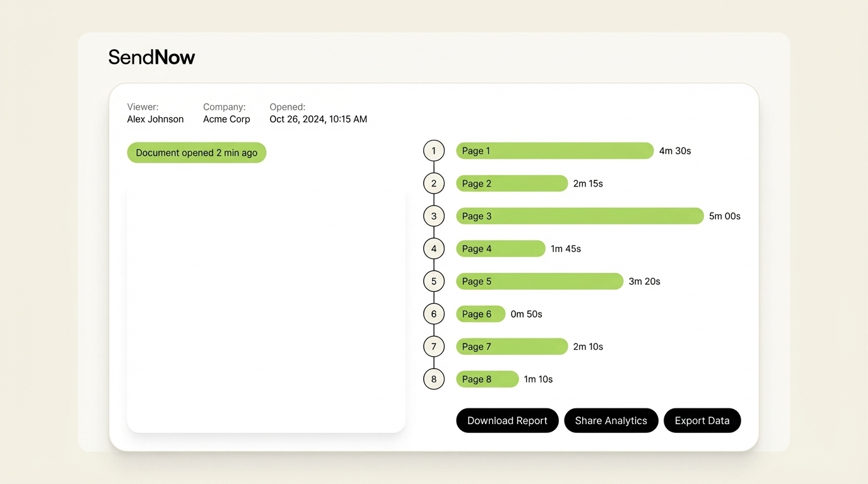
Task: Select step marker 3 in the timeline
Action: click(433, 216)
